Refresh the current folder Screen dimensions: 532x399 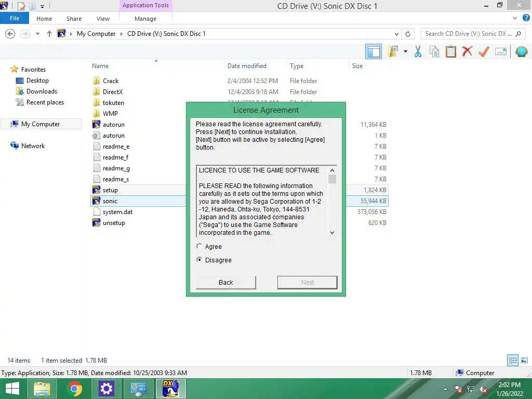pyautogui.click(x=408, y=34)
